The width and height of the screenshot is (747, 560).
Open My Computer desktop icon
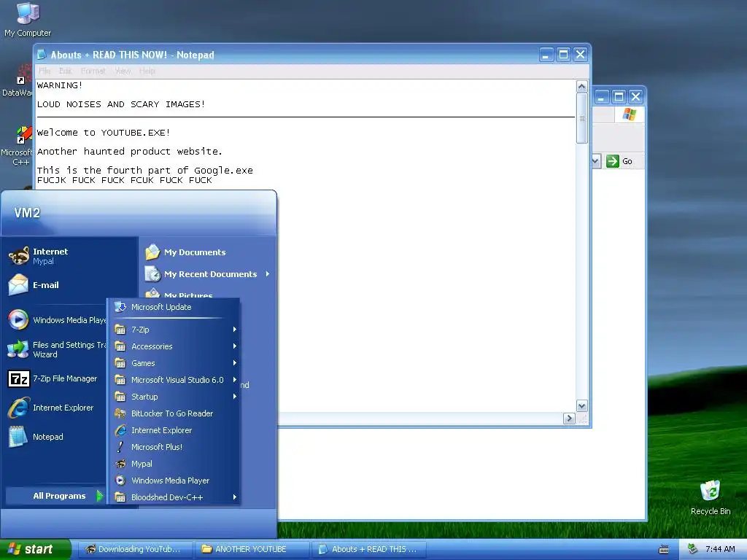[28, 20]
